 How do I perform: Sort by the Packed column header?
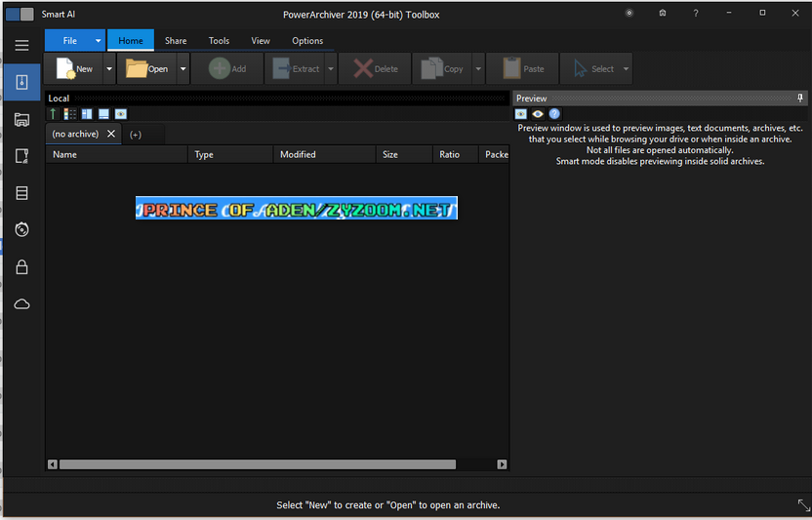tap(494, 154)
